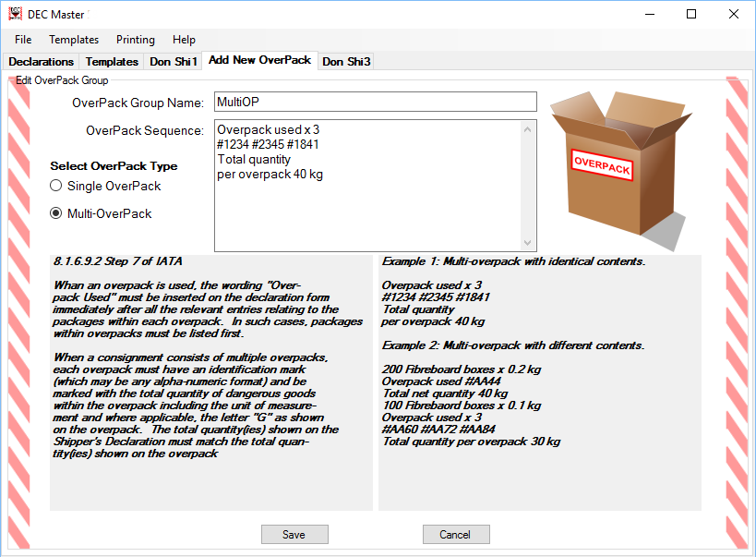This screenshot has height=557, width=756.
Task: Select the Multi-OverPack radio button
Action: pyautogui.click(x=57, y=213)
